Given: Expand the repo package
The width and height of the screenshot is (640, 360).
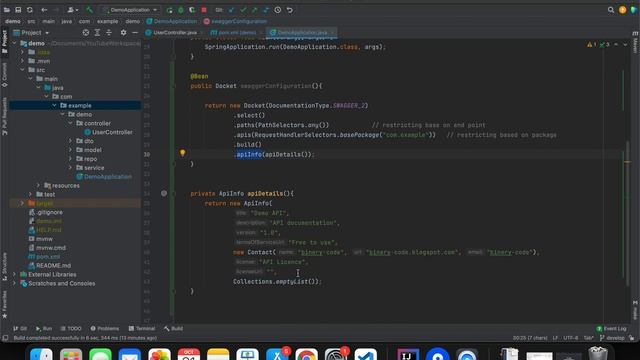Looking at the screenshot, I should coord(70,159).
